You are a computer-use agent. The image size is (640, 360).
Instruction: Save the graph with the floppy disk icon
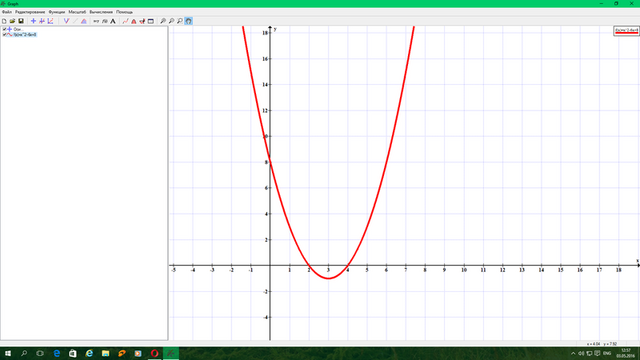(x=21, y=21)
